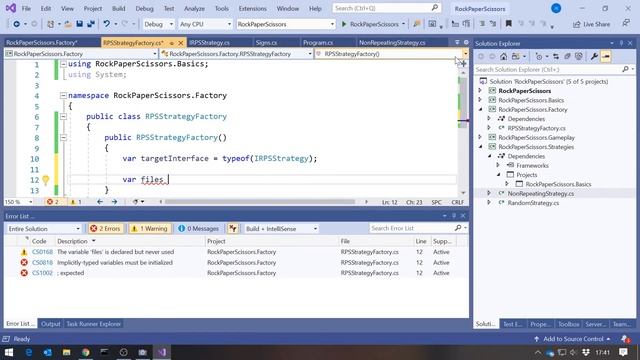Click the error count indicator in editor
This screenshot has height=360, width=640.
tap(53, 202)
